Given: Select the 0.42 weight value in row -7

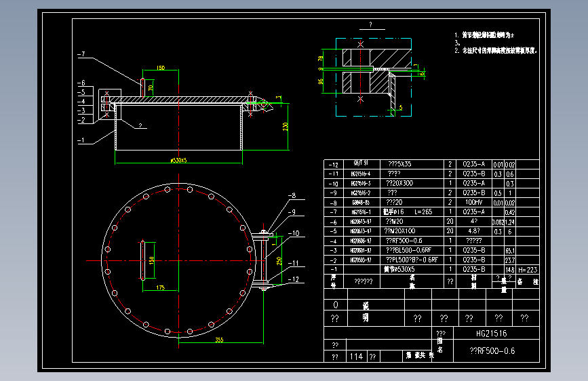Looking at the screenshot, I should pos(510,212).
